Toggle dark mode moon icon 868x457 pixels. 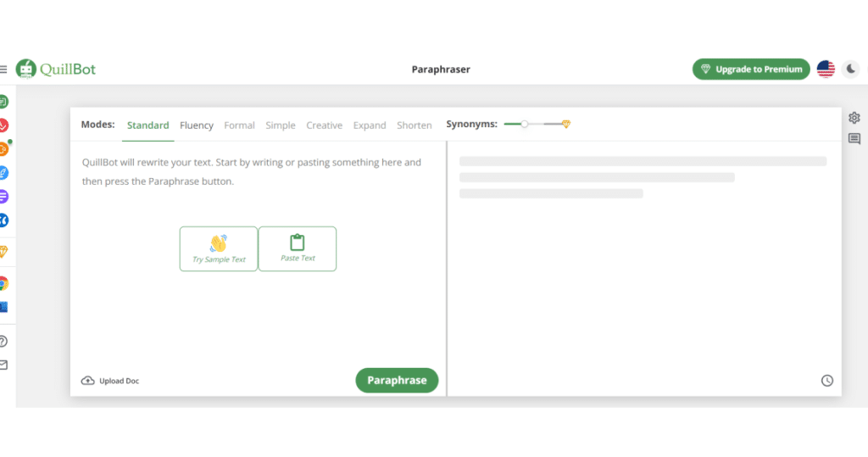(x=850, y=70)
